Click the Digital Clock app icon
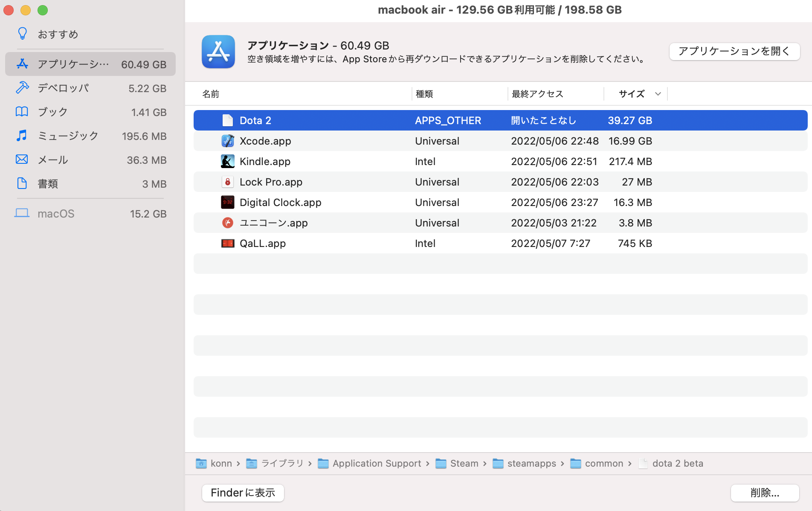The width and height of the screenshot is (812, 511). click(x=228, y=203)
